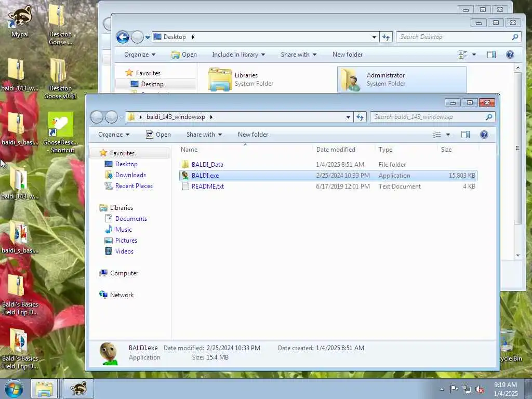Click Computer in navigation pane
Viewport: 532px width, 399px height.
(124, 273)
